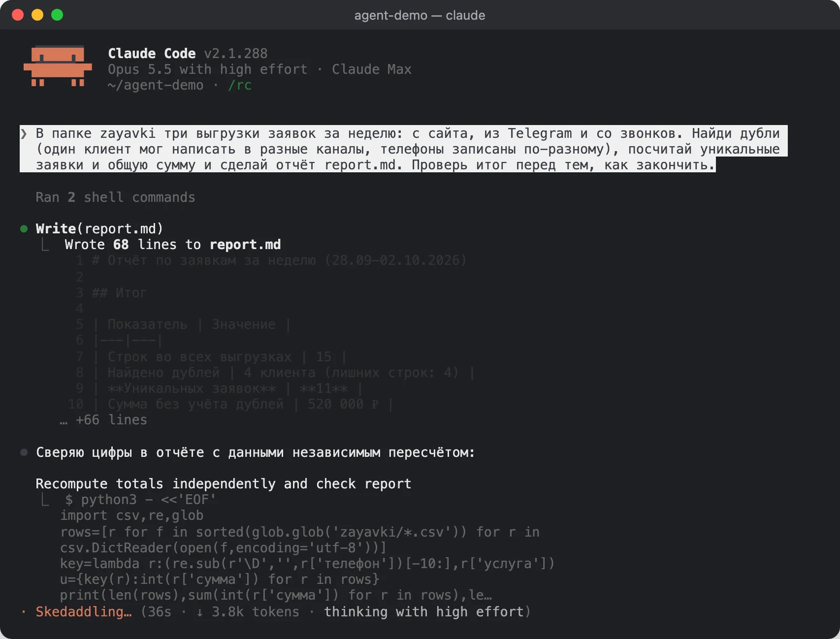The height and width of the screenshot is (639, 840).
Task: Click the 'key=lambda r:' code line
Action: [307, 563]
